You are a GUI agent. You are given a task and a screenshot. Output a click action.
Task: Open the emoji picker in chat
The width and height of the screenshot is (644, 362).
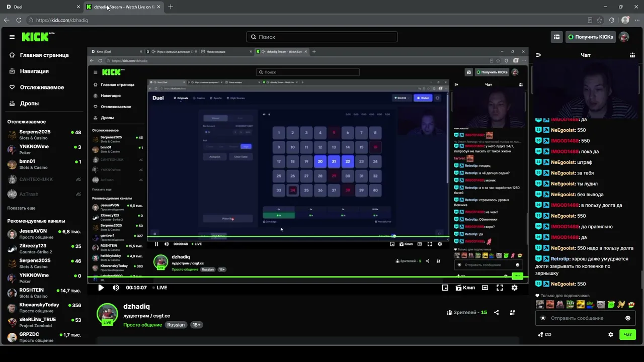tap(628, 318)
